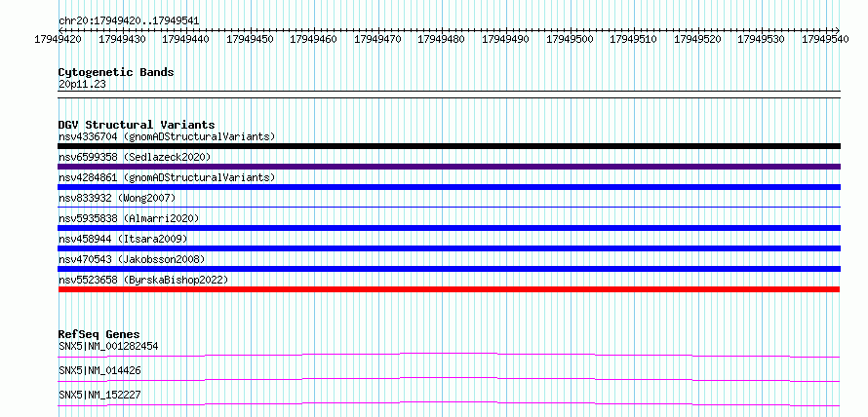The image size is (868, 417).
Task: Select ruler position 17949460
Action: [x=314, y=39]
